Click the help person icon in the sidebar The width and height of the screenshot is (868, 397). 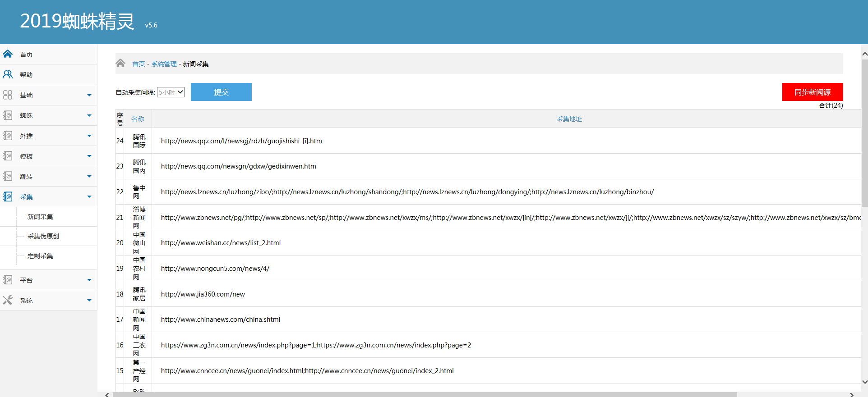pyautogui.click(x=8, y=74)
